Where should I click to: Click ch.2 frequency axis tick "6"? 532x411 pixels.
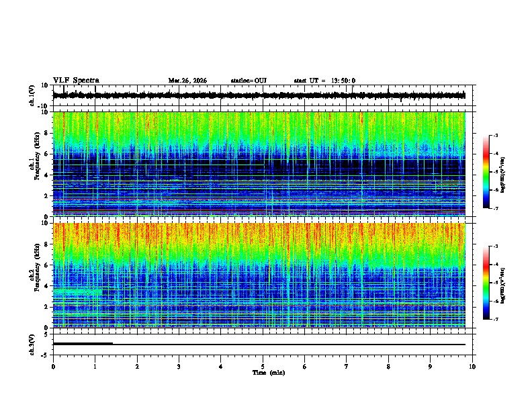click(47, 265)
